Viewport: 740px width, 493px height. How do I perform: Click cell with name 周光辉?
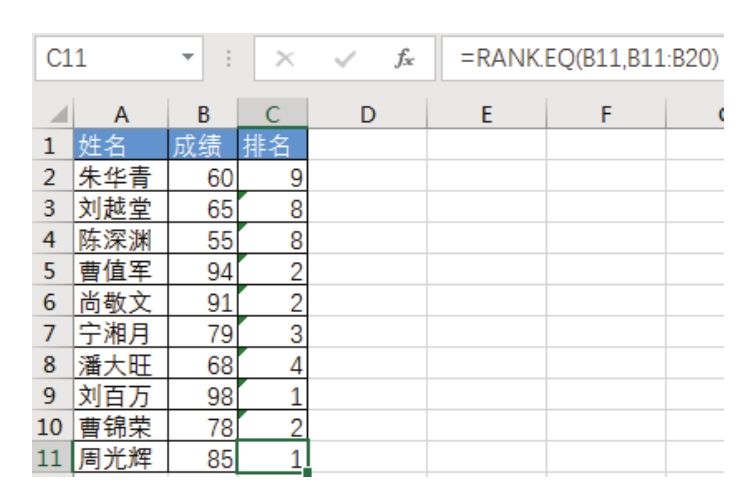[119, 461]
